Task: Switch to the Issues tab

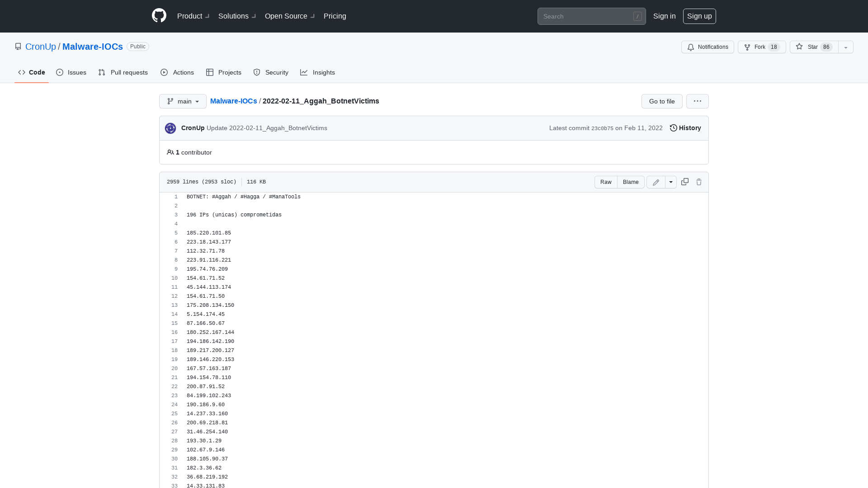Action: pos(71,72)
